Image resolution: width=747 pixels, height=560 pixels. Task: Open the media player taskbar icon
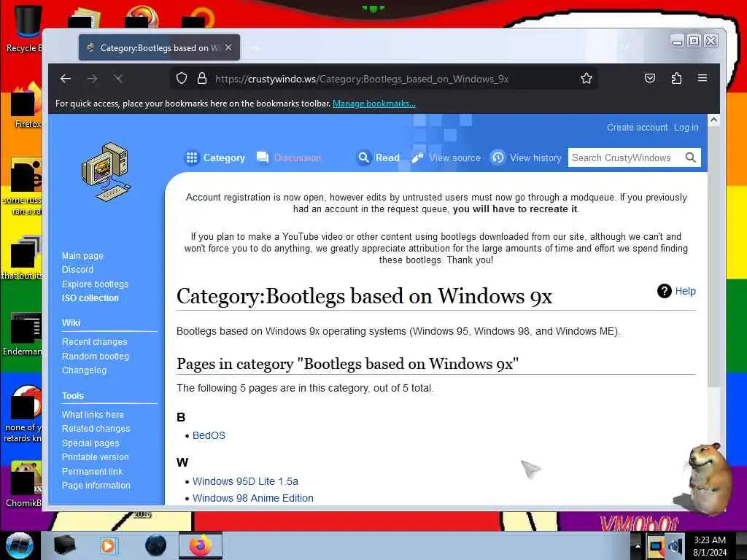[108, 545]
